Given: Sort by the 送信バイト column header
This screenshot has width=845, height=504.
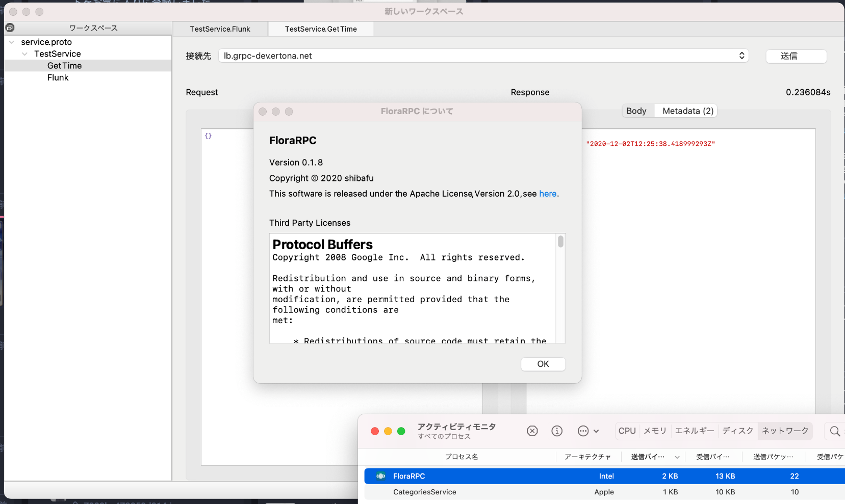Looking at the screenshot, I should 648,457.
